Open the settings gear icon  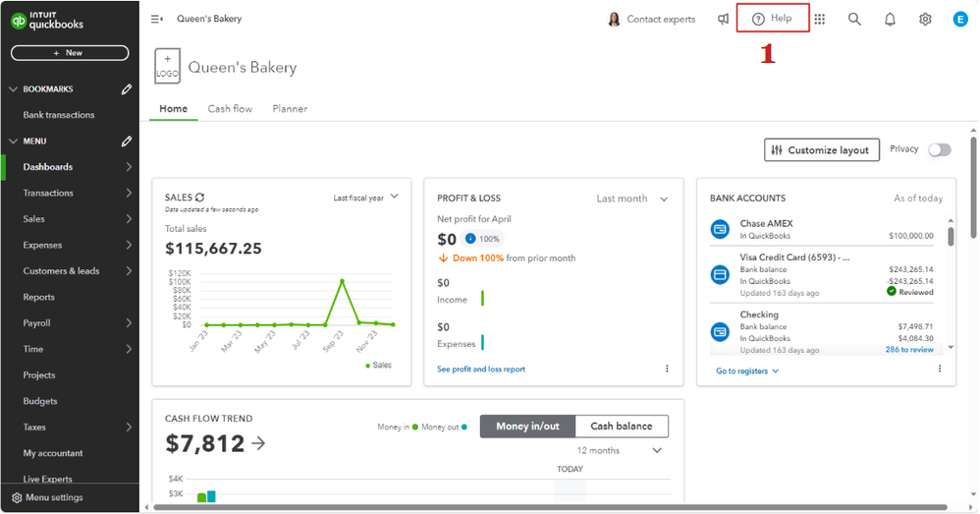pos(925,19)
